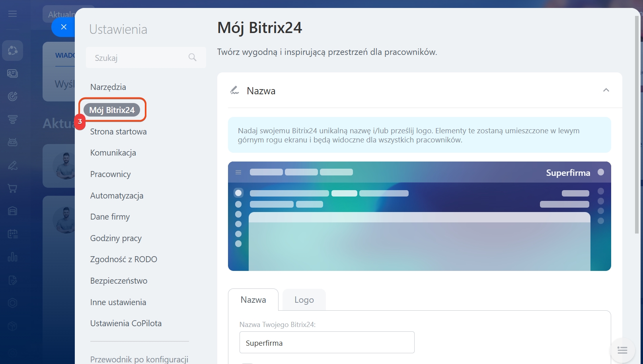Open the collaboration icon in left sidebar
The image size is (643, 364).
[x=13, y=51]
